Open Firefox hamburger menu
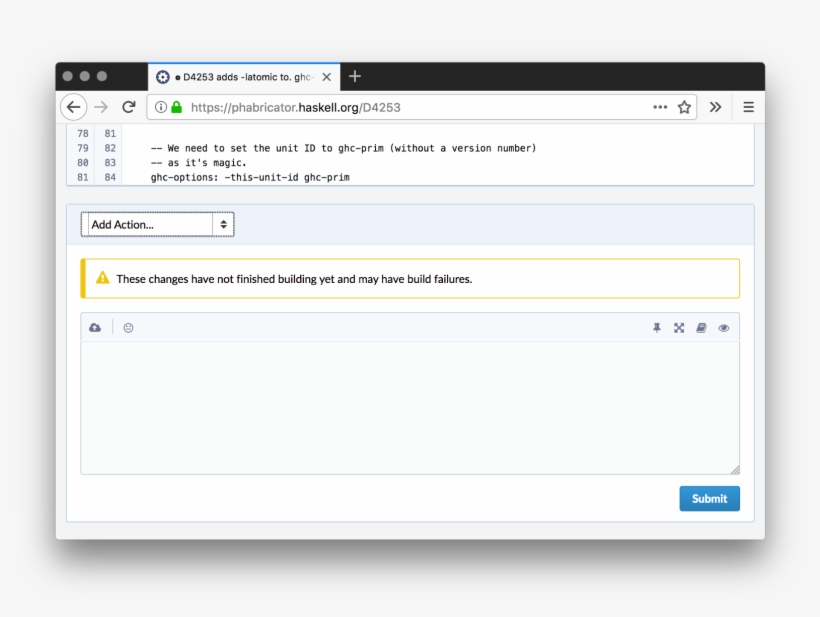 748,107
